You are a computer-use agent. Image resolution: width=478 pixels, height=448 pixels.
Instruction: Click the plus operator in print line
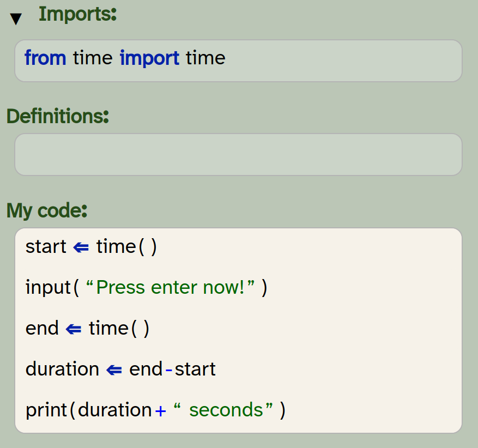pos(161,411)
